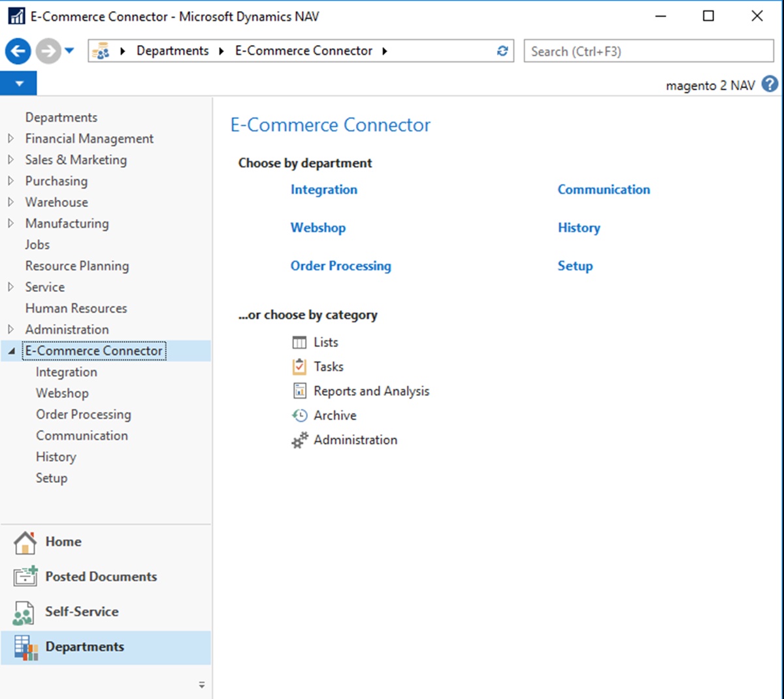The image size is (784, 699).
Task: Select Integration under E-Commerce Connector tree
Action: click(66, 372)
